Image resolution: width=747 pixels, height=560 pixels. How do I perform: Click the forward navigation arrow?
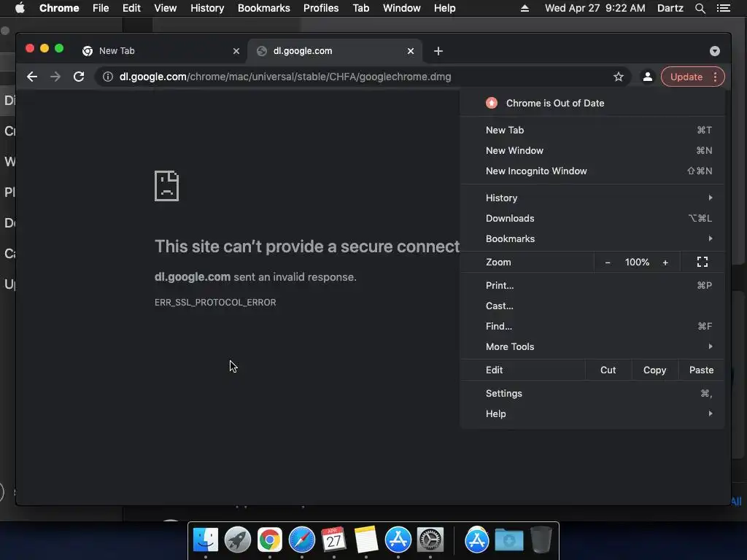(x=55, y=77)
